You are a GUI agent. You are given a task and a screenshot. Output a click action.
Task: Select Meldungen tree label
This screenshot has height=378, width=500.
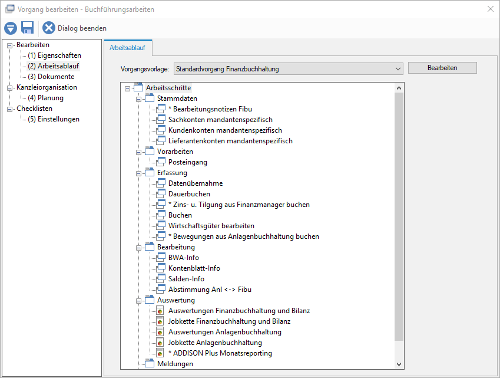pos(175,364)
